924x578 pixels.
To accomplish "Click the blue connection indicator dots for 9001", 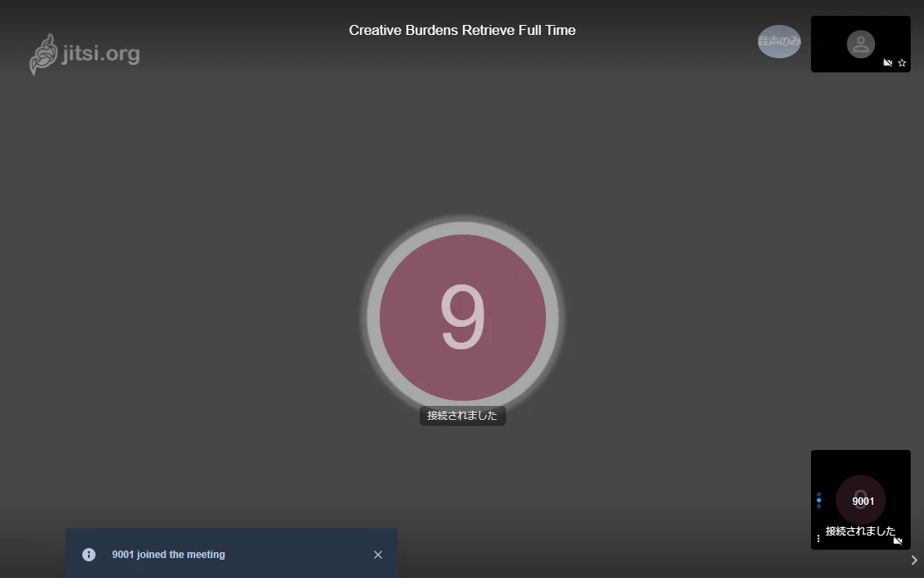I will (x=818, y=500).
